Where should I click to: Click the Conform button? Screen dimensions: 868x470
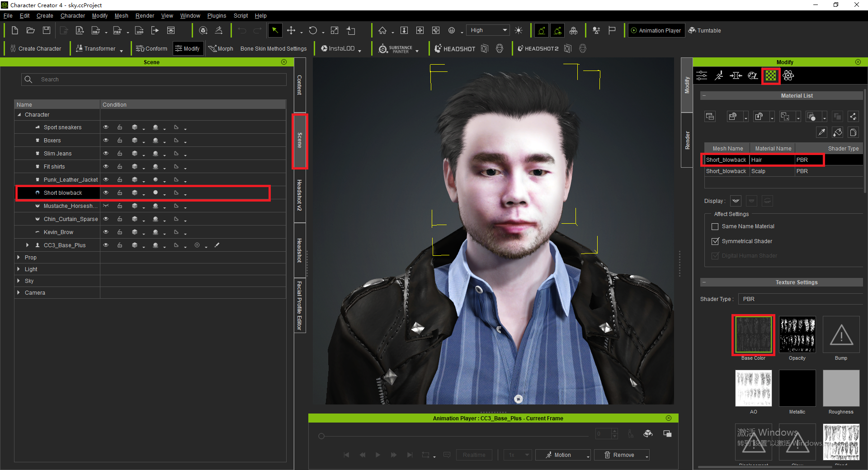click(151, 49)
